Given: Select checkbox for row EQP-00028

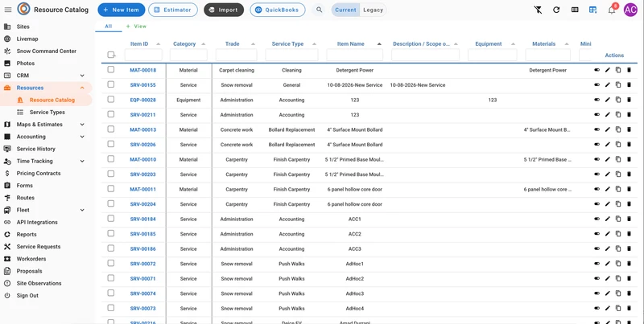Looking at the screenshot, I should (x=111, y=99).
